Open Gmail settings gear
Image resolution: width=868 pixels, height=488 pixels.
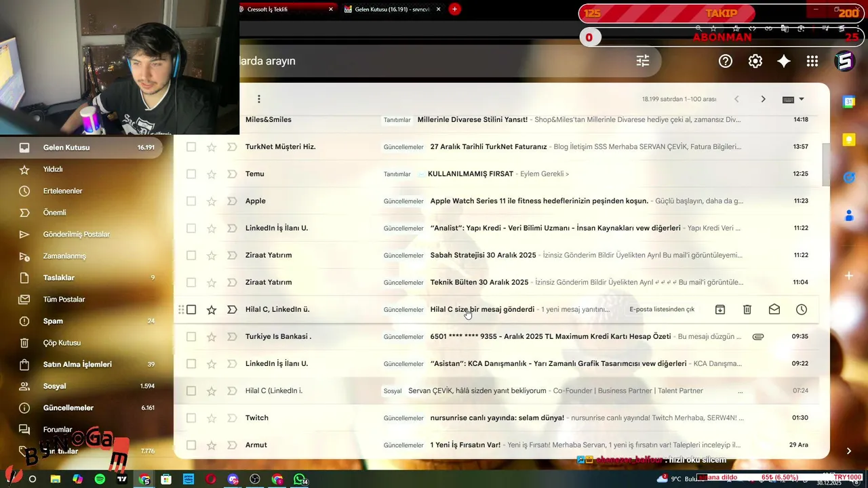[x=755, y=61]
